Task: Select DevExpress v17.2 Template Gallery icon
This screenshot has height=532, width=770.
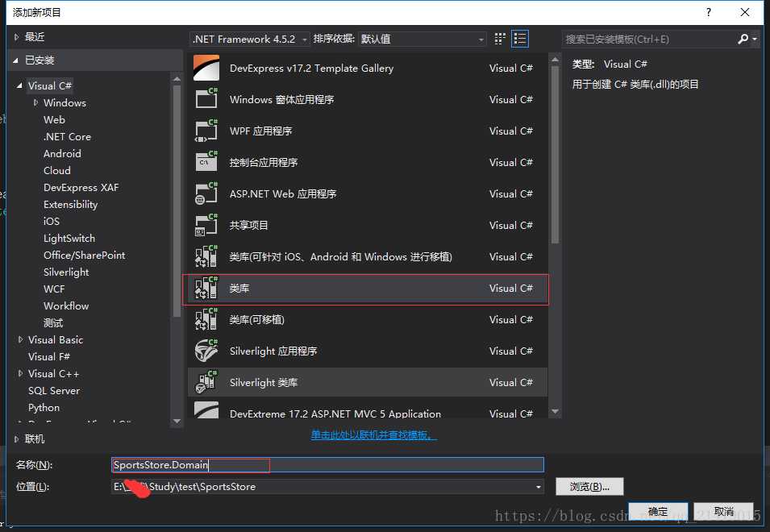Action: point(206,68)
